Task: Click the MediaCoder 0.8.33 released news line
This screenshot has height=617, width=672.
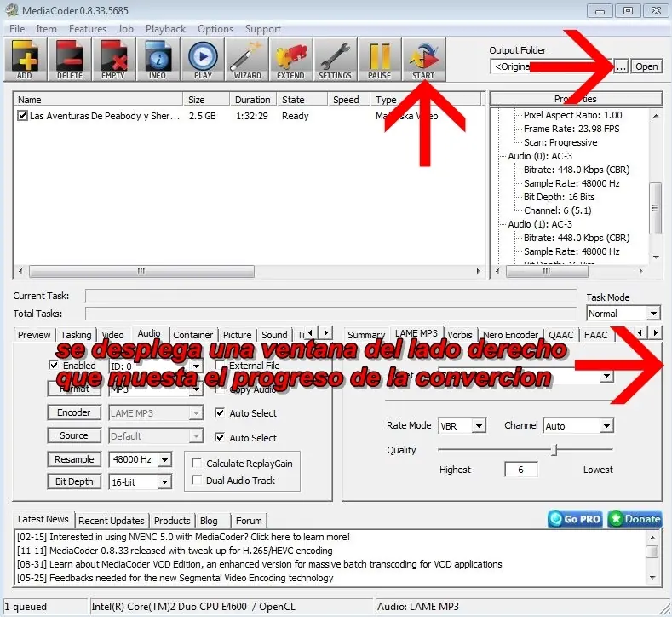Action: 175,551
